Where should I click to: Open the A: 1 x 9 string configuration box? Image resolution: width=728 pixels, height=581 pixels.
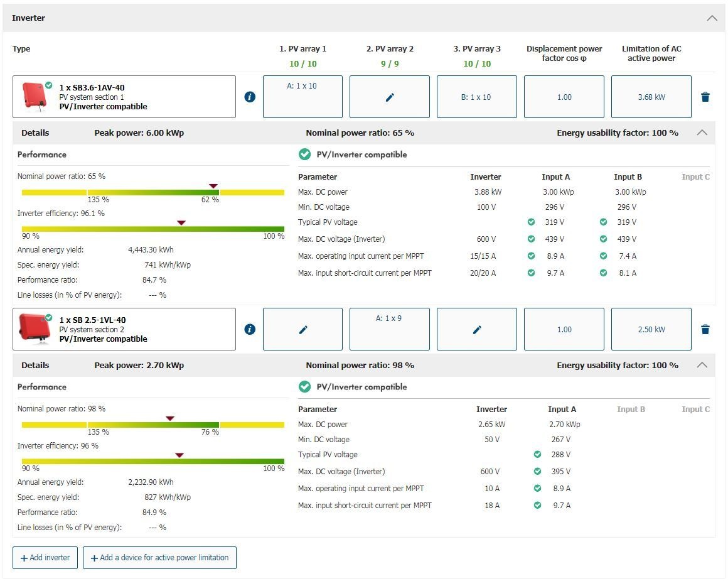tap(389, 329)
